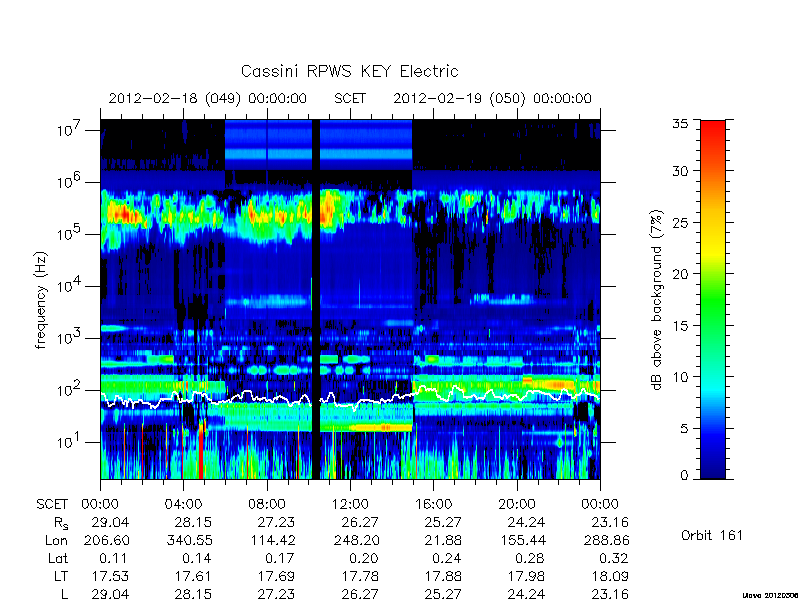Viewport: 800px width, 600px height.
Task: Click the "Rs" row label
Action: point(60,523)
